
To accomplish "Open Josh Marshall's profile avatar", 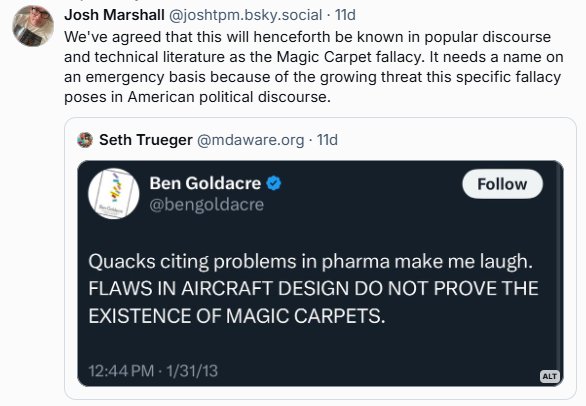I will coord(33,26).
